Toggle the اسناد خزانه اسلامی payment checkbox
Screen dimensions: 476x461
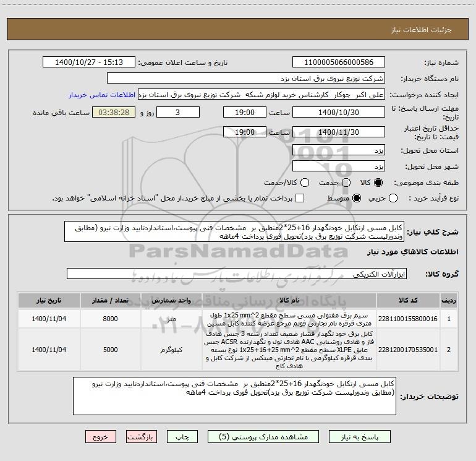point(300,198)
